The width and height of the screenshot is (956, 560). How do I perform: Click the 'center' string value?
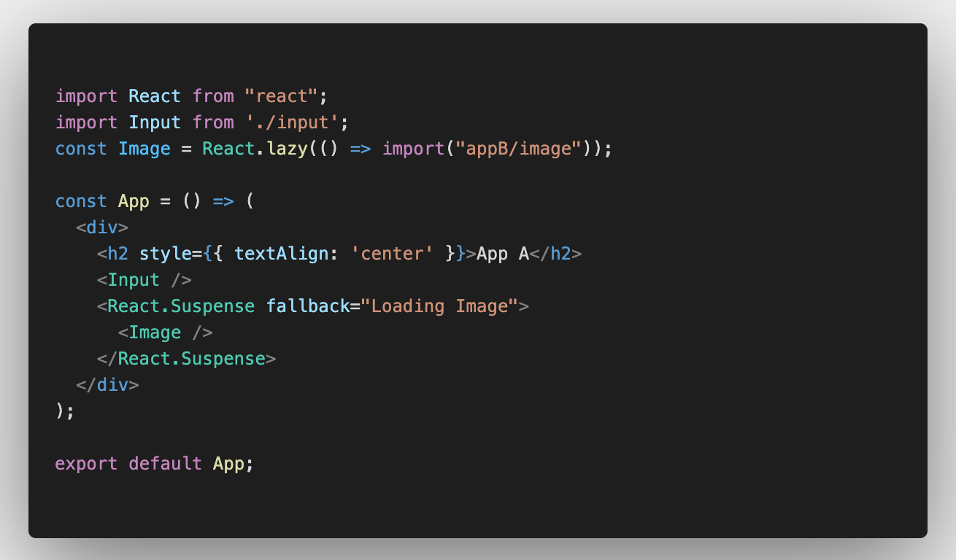398,254
